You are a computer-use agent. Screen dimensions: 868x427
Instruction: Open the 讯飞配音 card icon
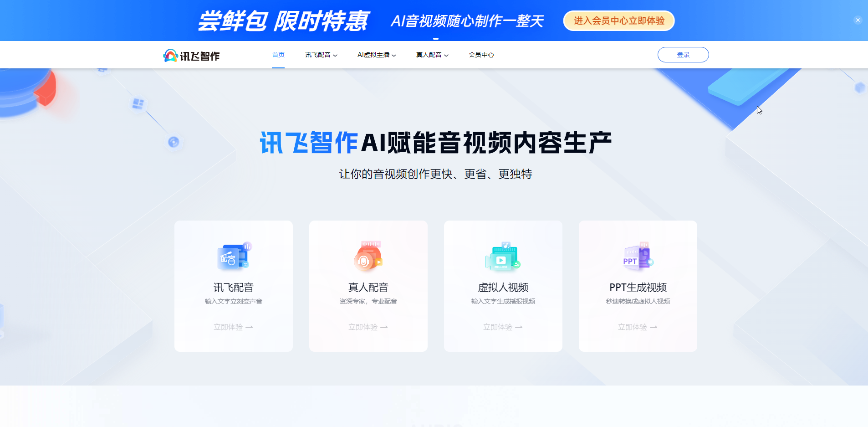(x=234, y=257)
